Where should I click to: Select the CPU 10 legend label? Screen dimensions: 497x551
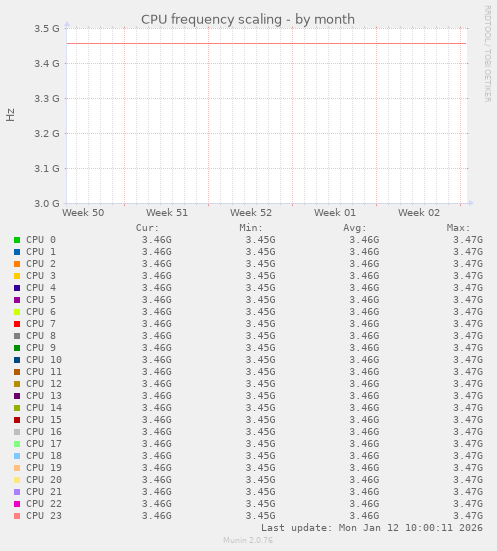click(44, 360)
